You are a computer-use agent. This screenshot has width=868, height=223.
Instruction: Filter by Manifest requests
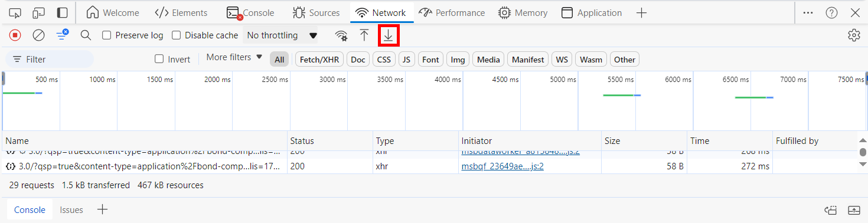pos(528,59)
